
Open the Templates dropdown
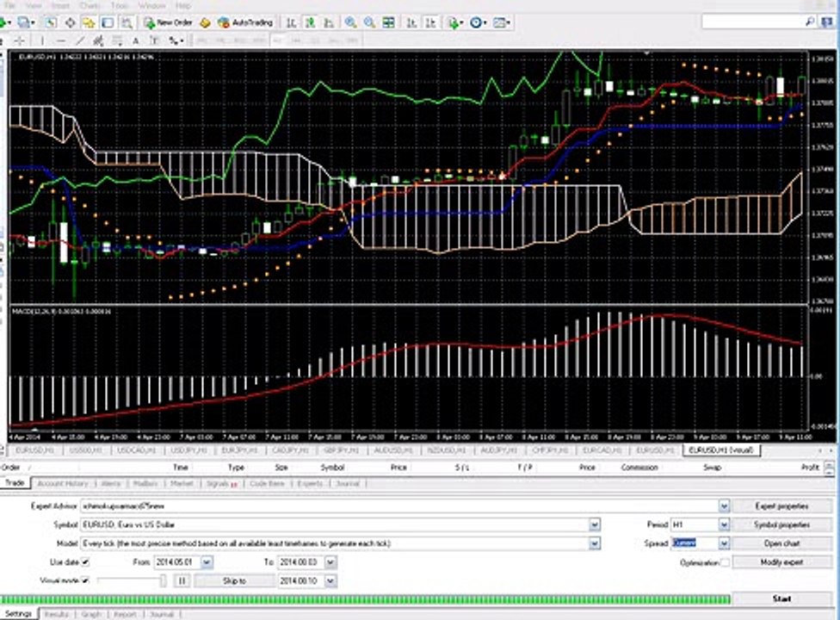pyautogui.click(x=502, y=22)
